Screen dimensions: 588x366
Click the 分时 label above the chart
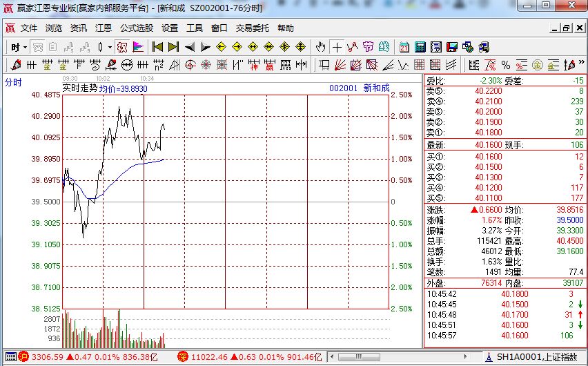coord(13,82)
